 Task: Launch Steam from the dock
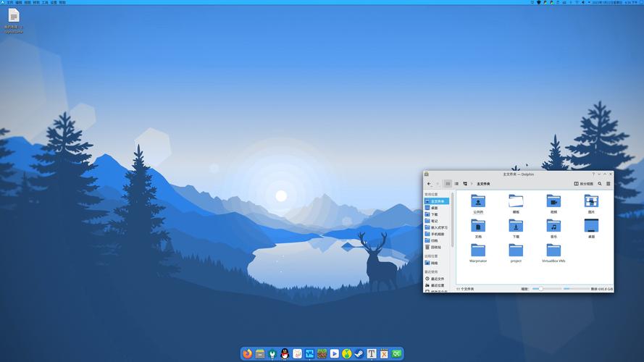[359, 354]
